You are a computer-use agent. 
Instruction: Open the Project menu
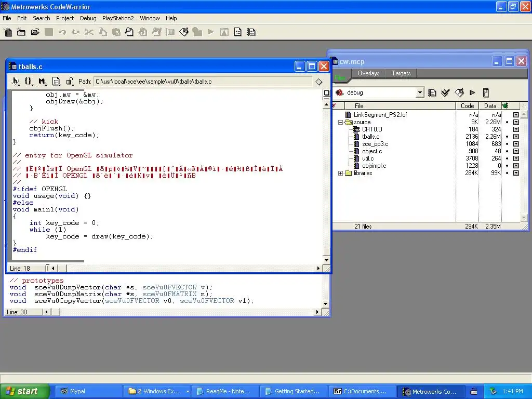(x=65, y=18)
